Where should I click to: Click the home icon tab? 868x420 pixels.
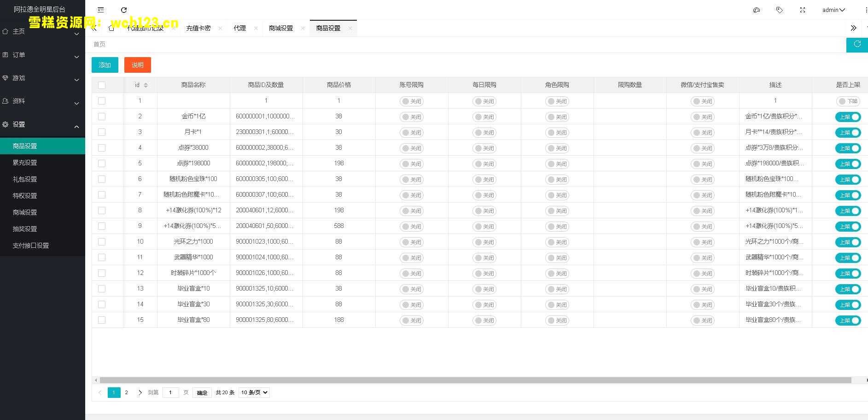click(111, 28)
